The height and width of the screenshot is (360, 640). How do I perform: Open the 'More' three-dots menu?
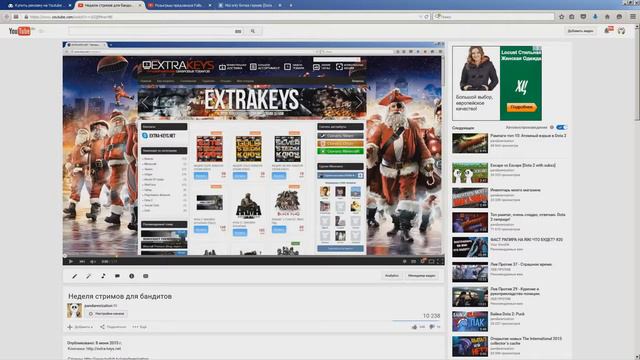[140, 327]
